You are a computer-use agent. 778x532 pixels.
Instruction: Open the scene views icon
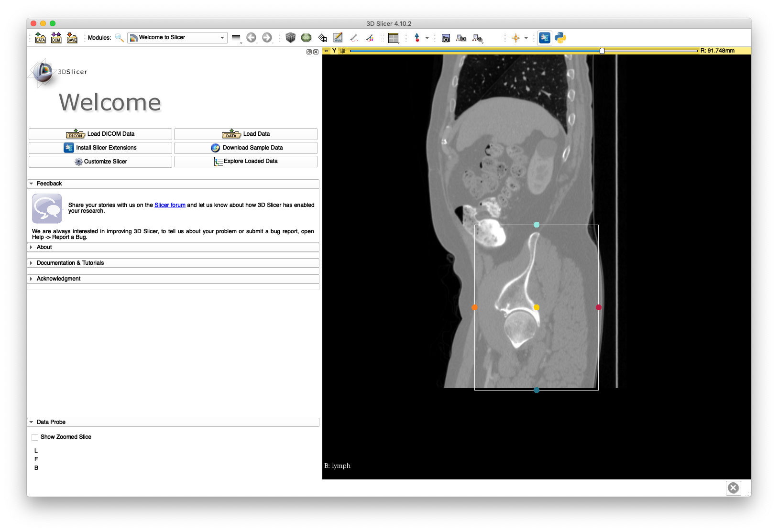(461, 38)
